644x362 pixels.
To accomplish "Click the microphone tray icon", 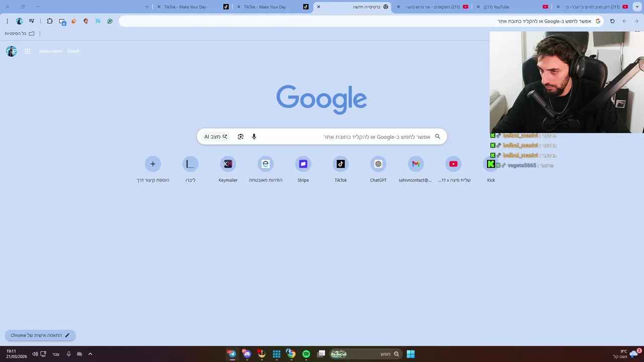I will [x=68, y=354].
